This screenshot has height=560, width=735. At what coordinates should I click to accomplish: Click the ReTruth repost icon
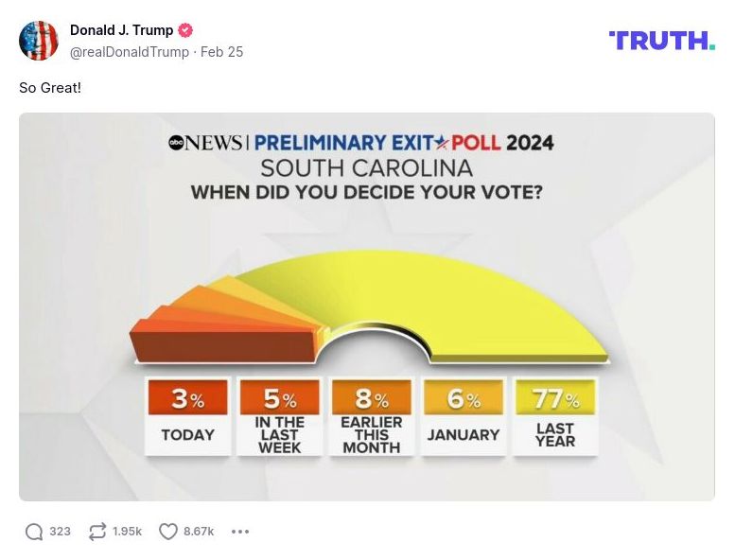pos(97,532)
